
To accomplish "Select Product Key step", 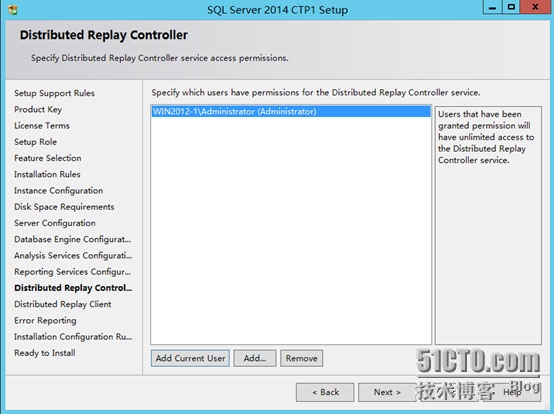I will coord(38,110).
